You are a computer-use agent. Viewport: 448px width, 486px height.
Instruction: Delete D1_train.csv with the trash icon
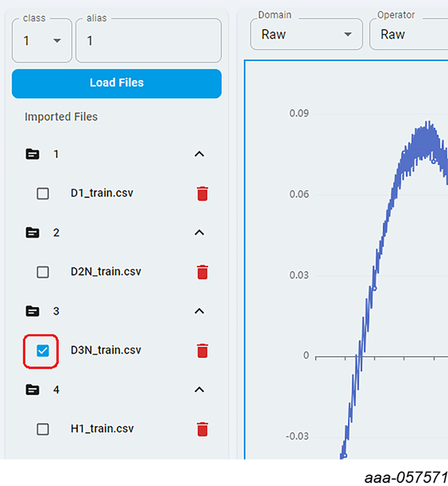coord(202,194)
